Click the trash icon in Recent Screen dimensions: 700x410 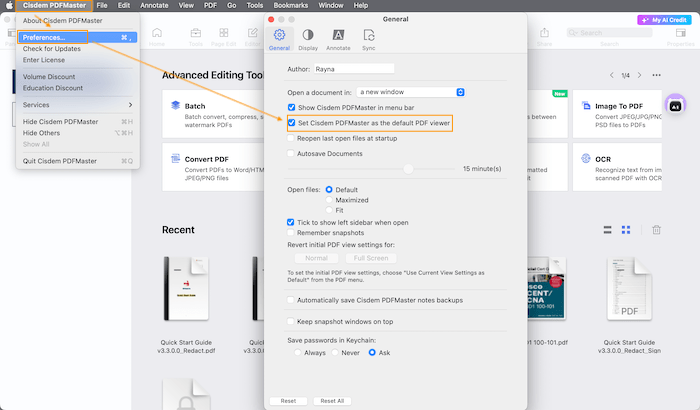coord(656,230)
